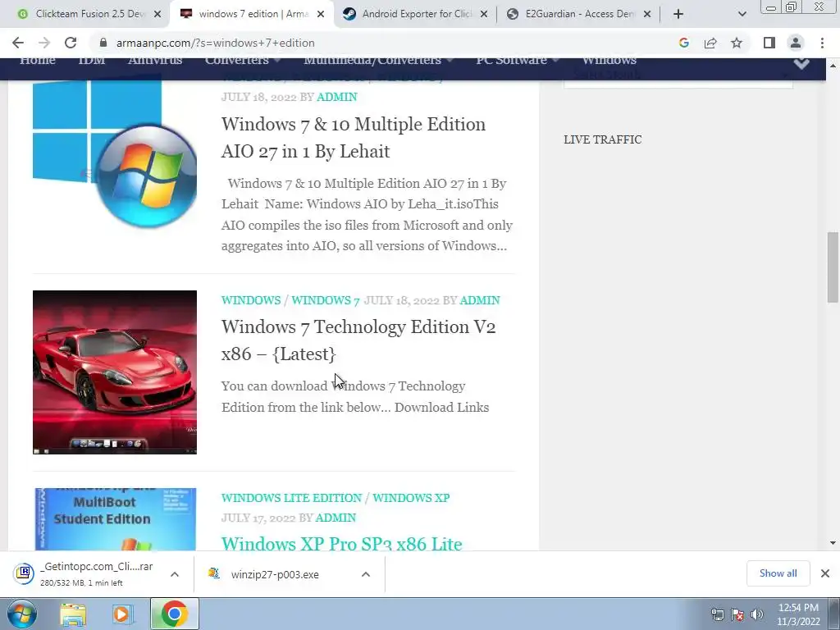Click scrollbar down arrow
Viewport: 840px width, 630px height.
coord(833,543)
